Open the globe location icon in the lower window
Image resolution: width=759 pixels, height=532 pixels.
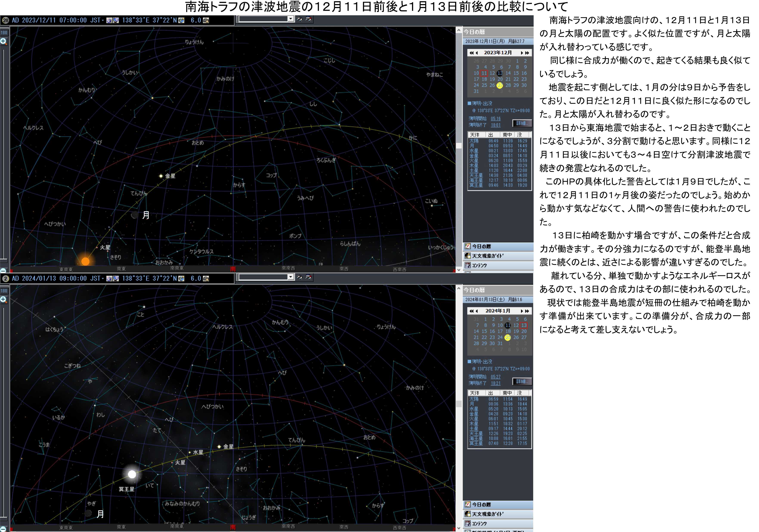[181, 278]
